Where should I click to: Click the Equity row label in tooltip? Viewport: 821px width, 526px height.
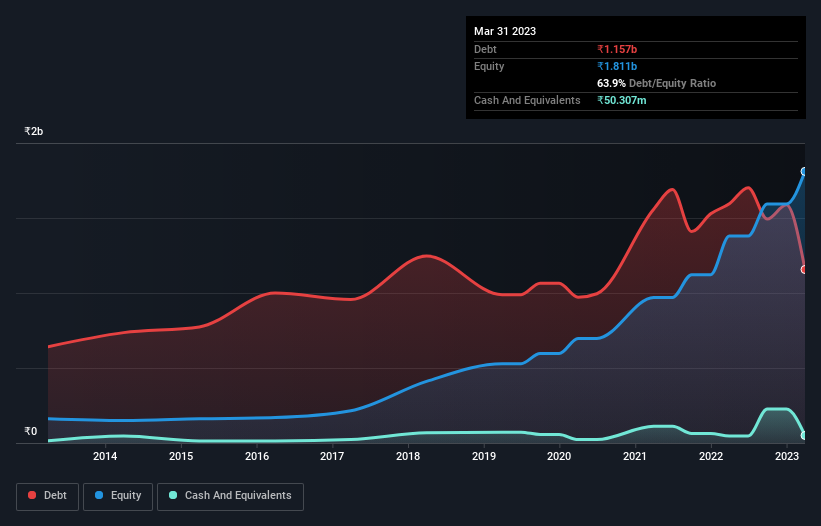point(489,66)
